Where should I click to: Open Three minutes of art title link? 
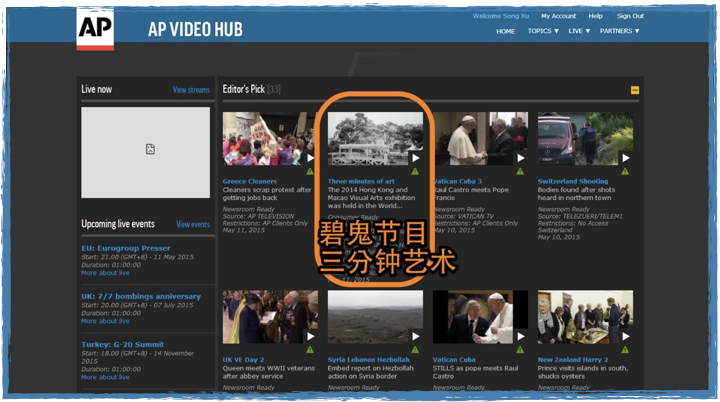click(361, 181)
